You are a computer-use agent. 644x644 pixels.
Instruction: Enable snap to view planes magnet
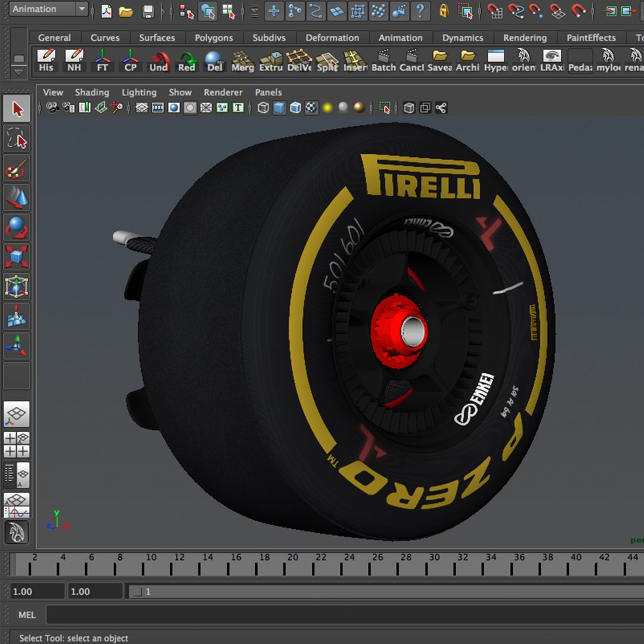pos(558,11)
